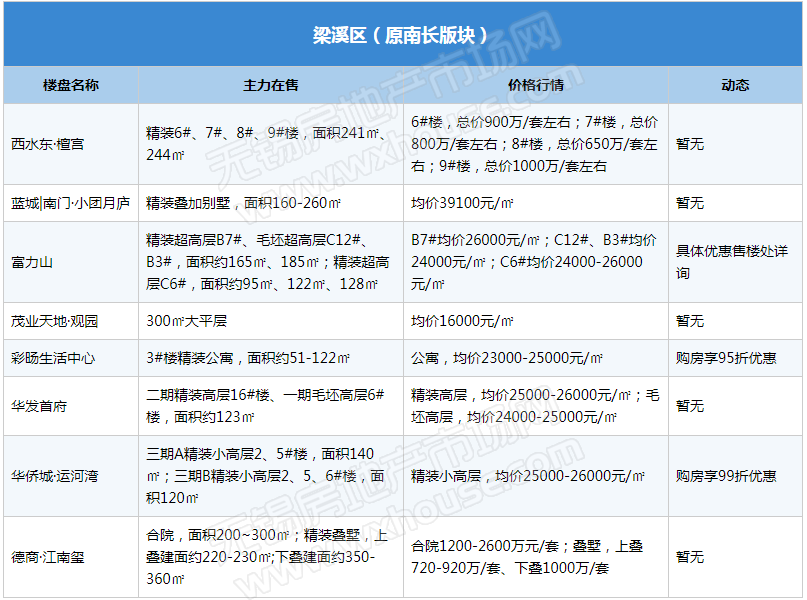Select the 购房享95折优惠 cell
Screen dimensions: 807x600
point(726,358)
